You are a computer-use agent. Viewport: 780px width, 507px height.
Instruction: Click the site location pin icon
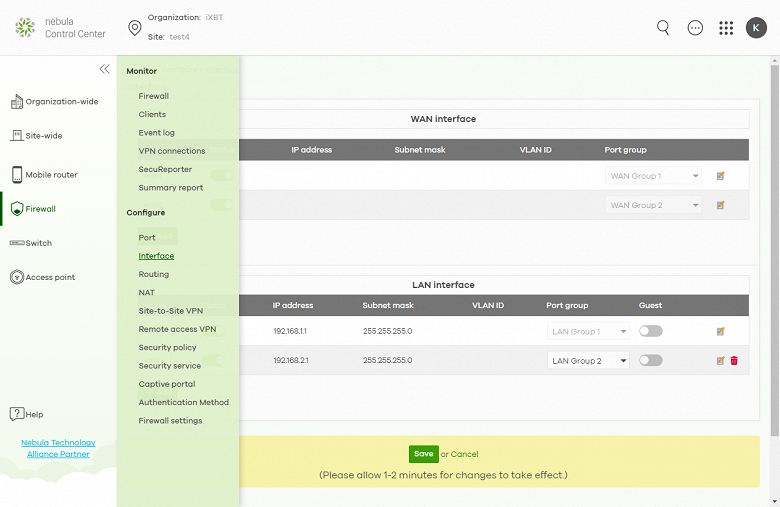(134, 28)
